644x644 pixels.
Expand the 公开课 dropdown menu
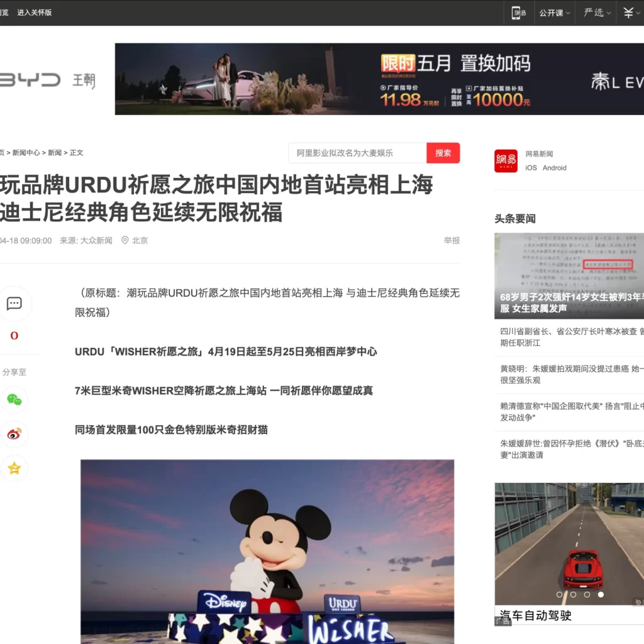(555, 13)
